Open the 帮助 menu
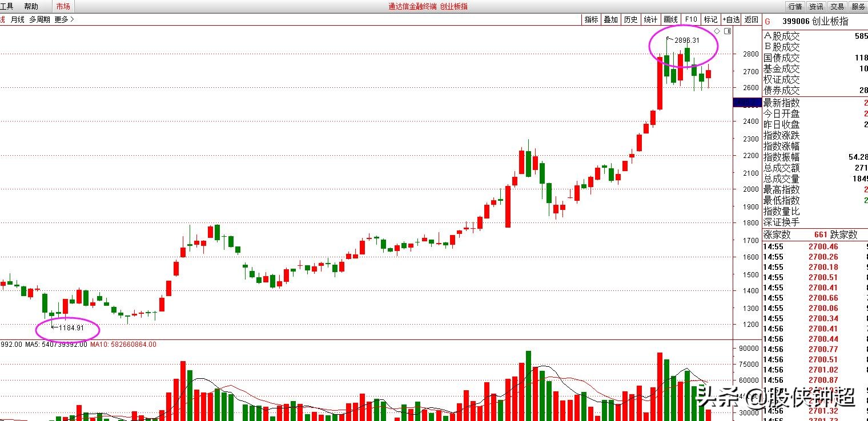This screenshot has width=868, height=421. click(31, 6)
